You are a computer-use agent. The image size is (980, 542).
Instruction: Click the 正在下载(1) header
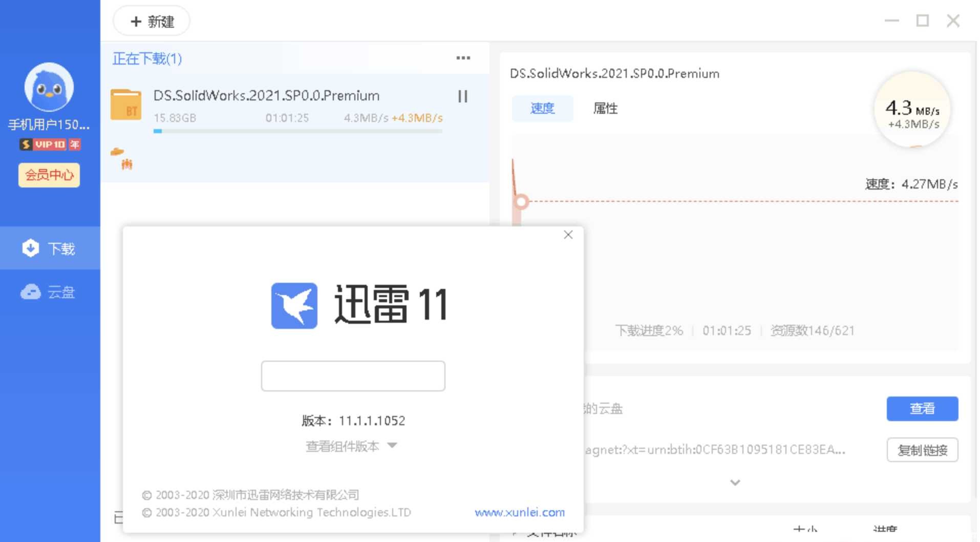click(x=147, y=59)
